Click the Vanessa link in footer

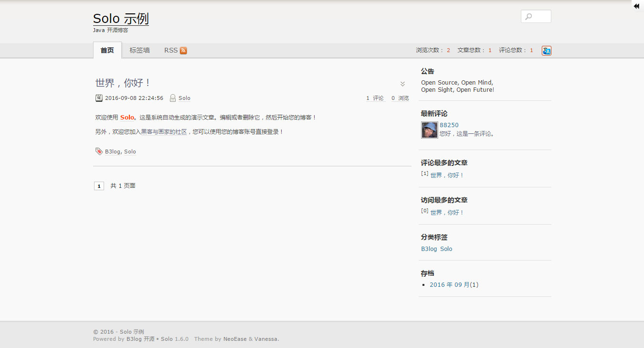click(x=266, y=339)
